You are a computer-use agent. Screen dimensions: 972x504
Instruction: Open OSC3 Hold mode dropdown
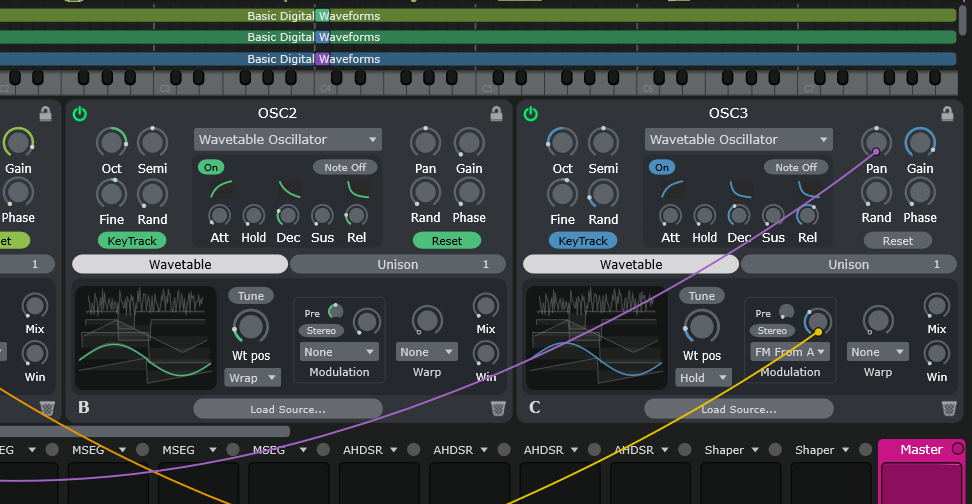click(704, 378)
